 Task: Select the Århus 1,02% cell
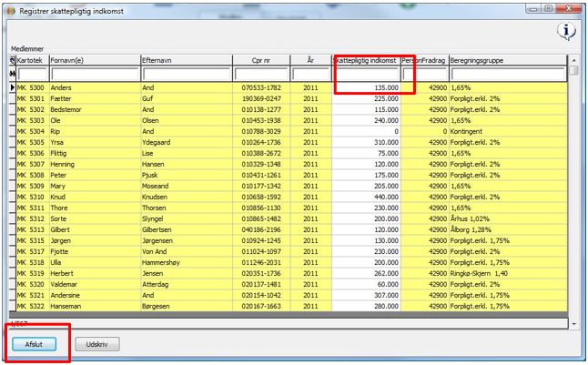(508, 218)
